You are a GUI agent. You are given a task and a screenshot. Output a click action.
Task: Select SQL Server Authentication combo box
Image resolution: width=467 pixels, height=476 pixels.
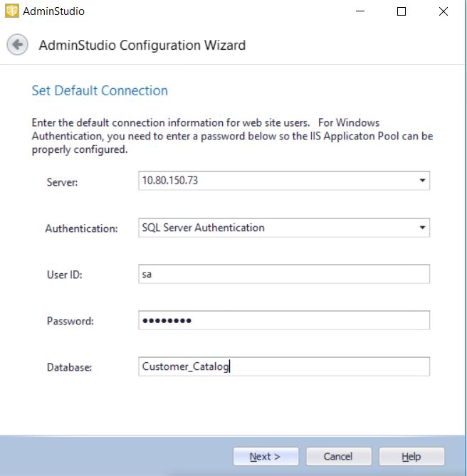click(284, 228)
